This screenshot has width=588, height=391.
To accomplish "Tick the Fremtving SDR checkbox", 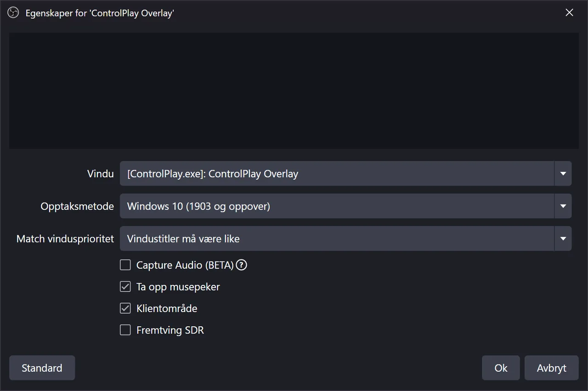I will [125, 330].
